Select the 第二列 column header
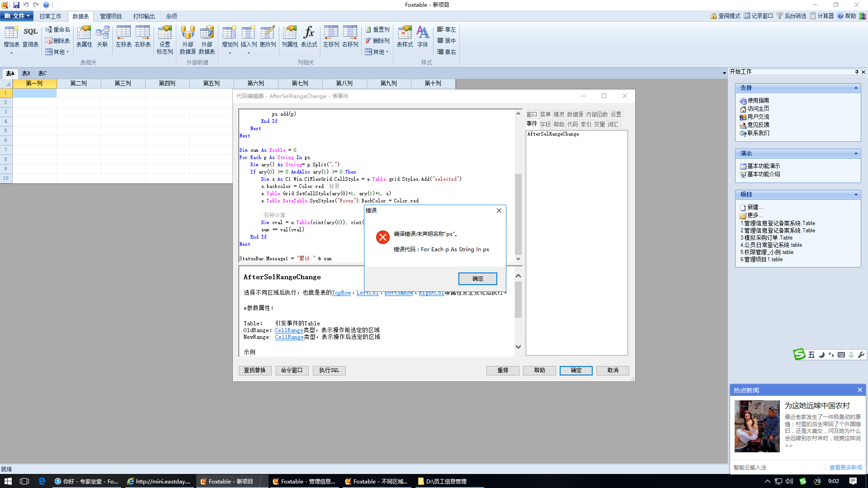The height and width of the screenshot is (488, 868). pos(79,84)
